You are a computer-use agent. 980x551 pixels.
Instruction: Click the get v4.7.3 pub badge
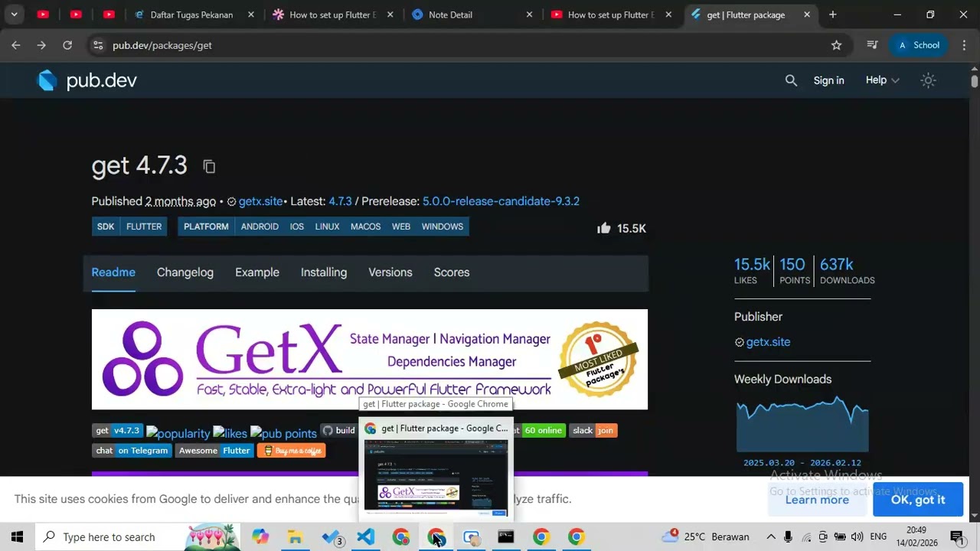pyautogui.click(x=117, y=431)
